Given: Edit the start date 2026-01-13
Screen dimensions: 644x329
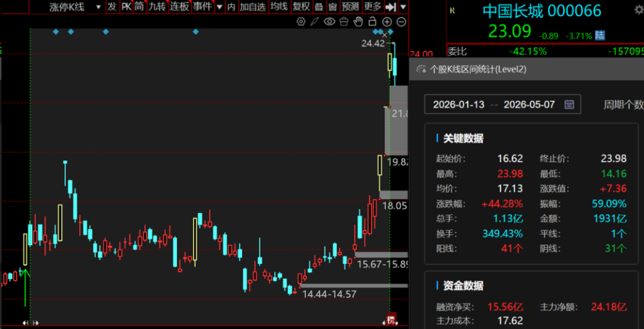Looking at the screenshot, I should point(459,105).
